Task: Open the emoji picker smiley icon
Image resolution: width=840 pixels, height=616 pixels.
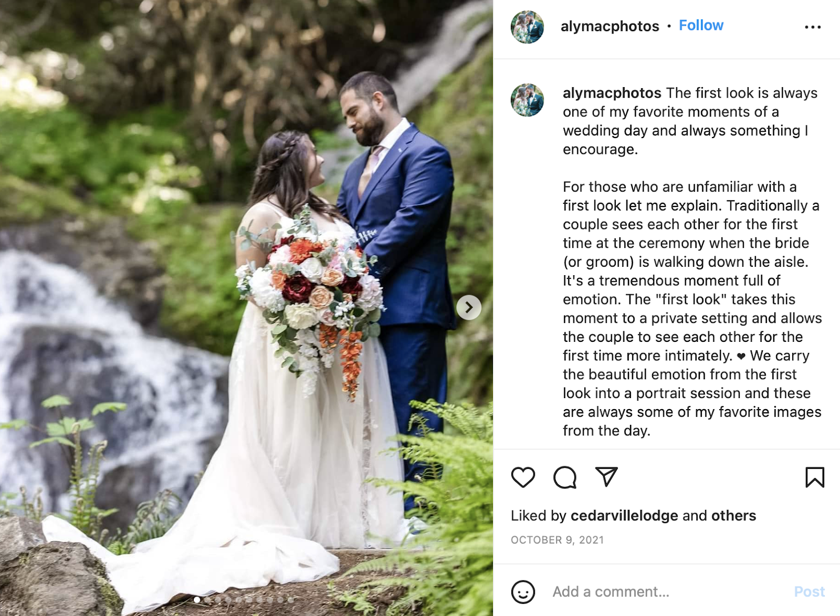Action: (x=523, y=592)
